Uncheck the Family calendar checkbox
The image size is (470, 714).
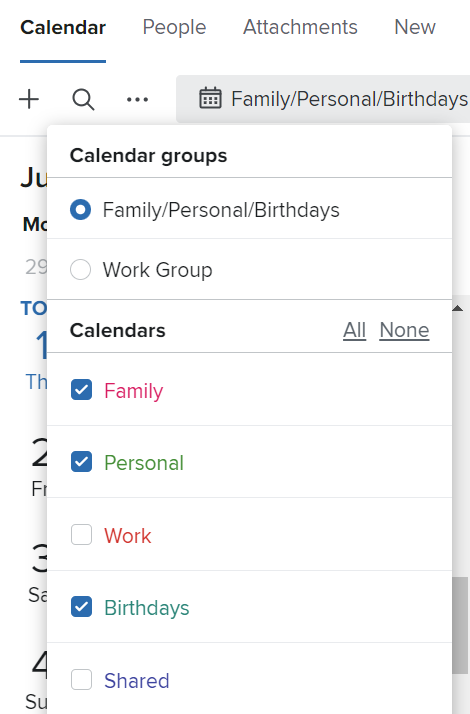click(x=82, y=390)
